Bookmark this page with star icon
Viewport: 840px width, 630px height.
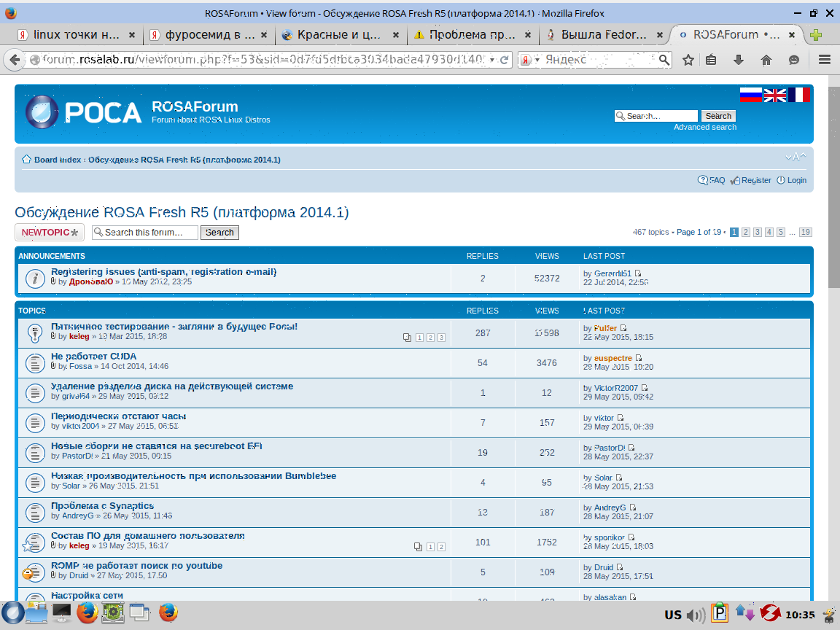click(688, 60)
